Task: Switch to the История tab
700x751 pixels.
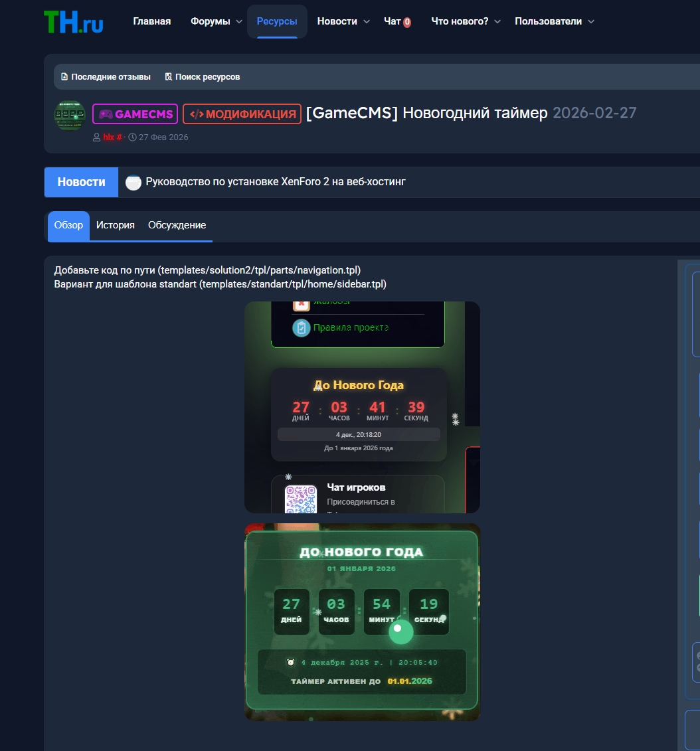Action: point(115,225)
